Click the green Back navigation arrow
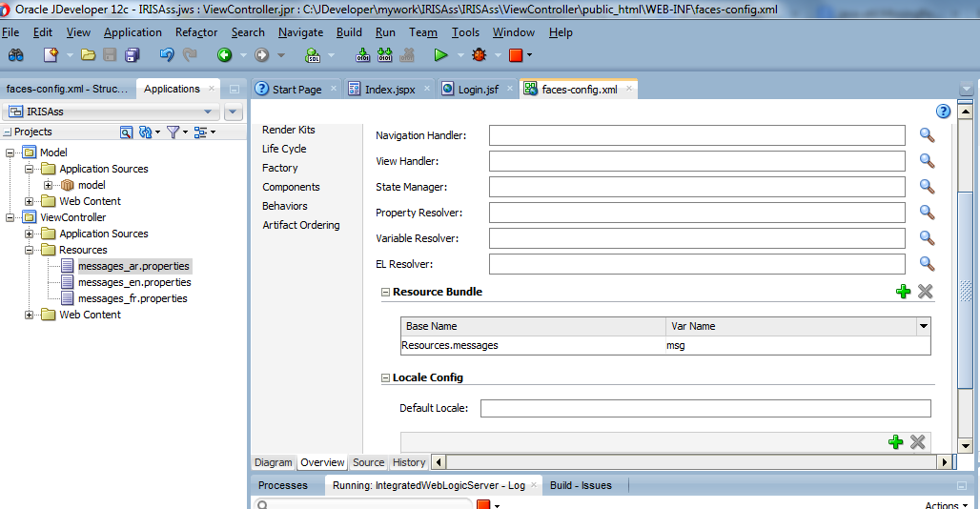 point(225,55)
